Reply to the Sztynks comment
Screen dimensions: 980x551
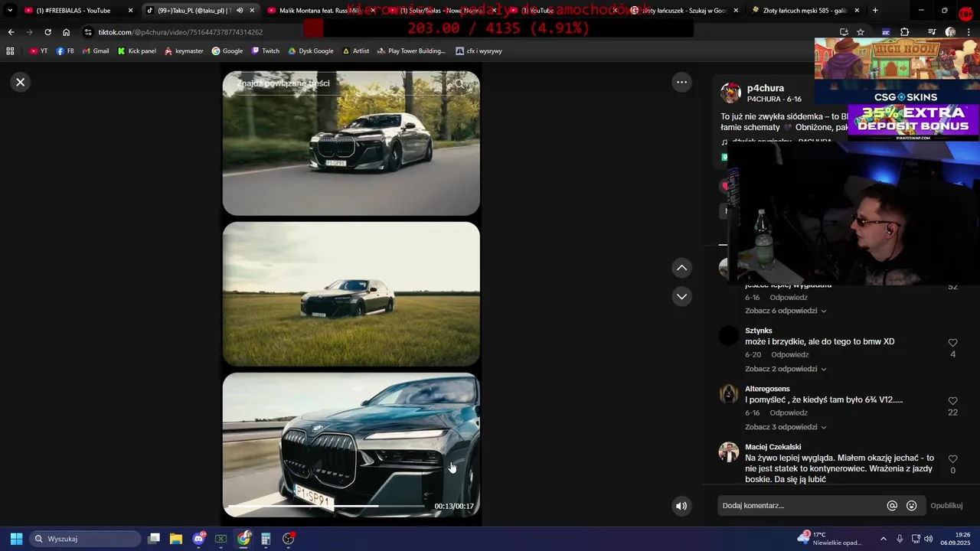coord(789,355)
